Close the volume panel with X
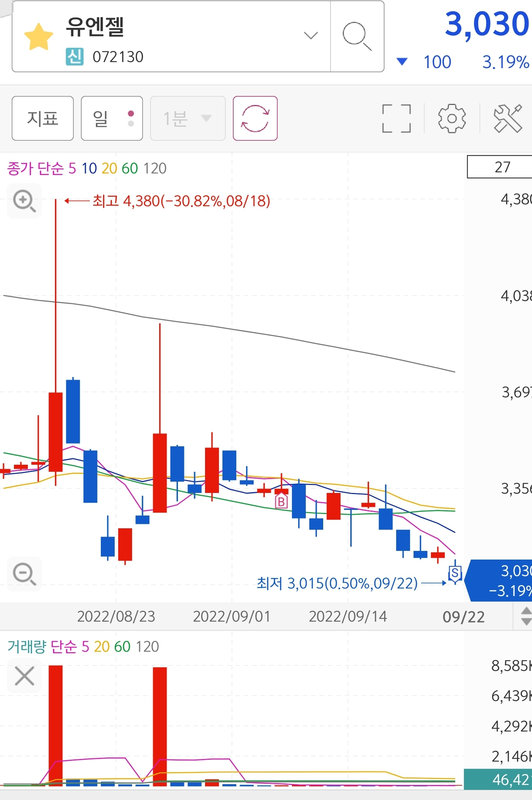 [24, 675]
